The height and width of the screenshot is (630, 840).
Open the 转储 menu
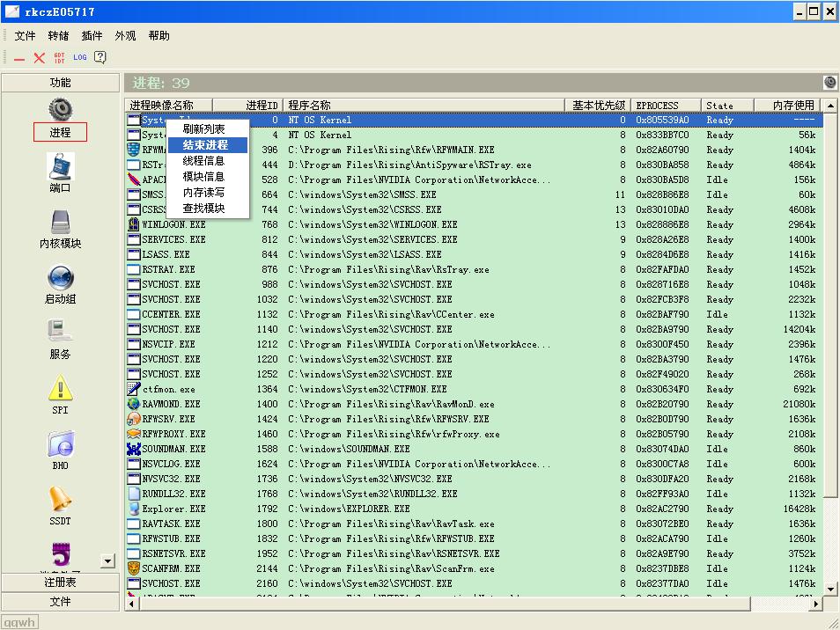[58, 36]
